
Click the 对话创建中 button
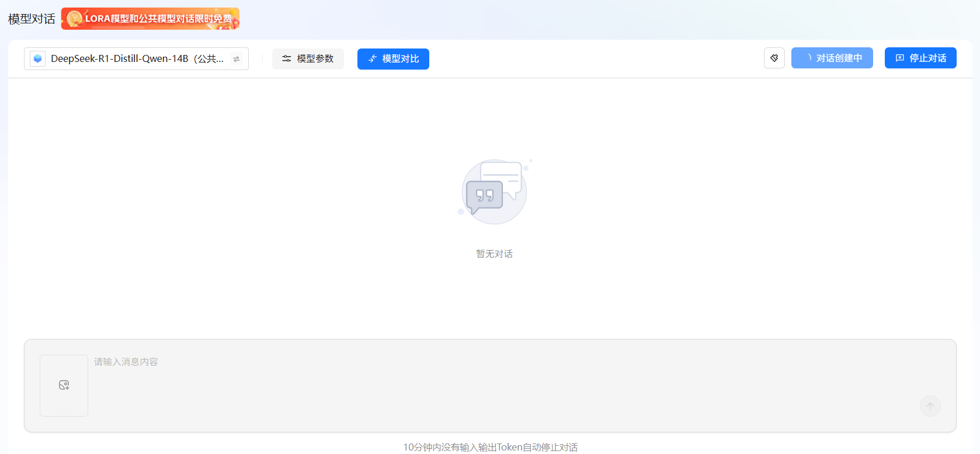(832, 58)
